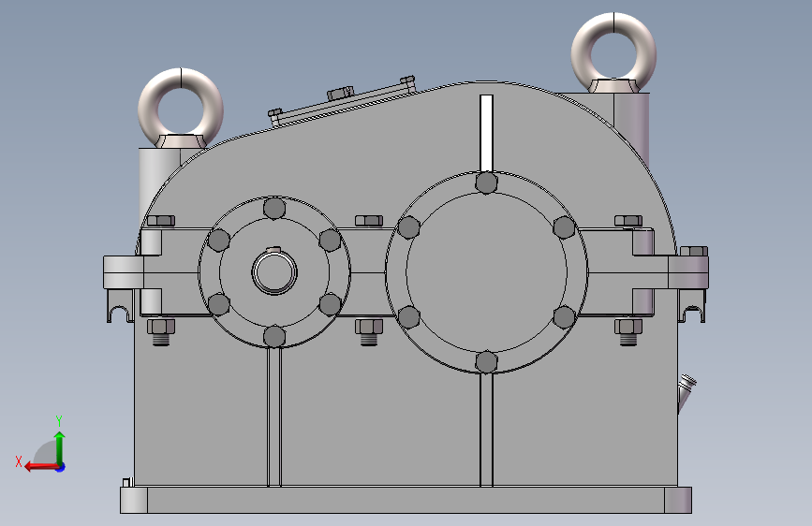The width and height of the screenshot is (812, 526).
Task: Pick the upper-left bolt on the large bearing cover
Action: [x=408, y=227]
